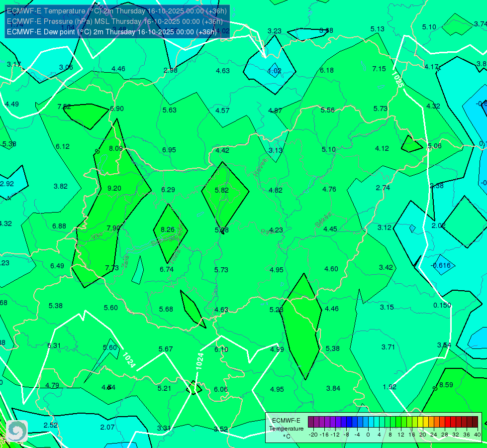Click the 3.84 dew point value
Image resolution: width=487 pixels, height=448 pixels.
click(333, 389)
